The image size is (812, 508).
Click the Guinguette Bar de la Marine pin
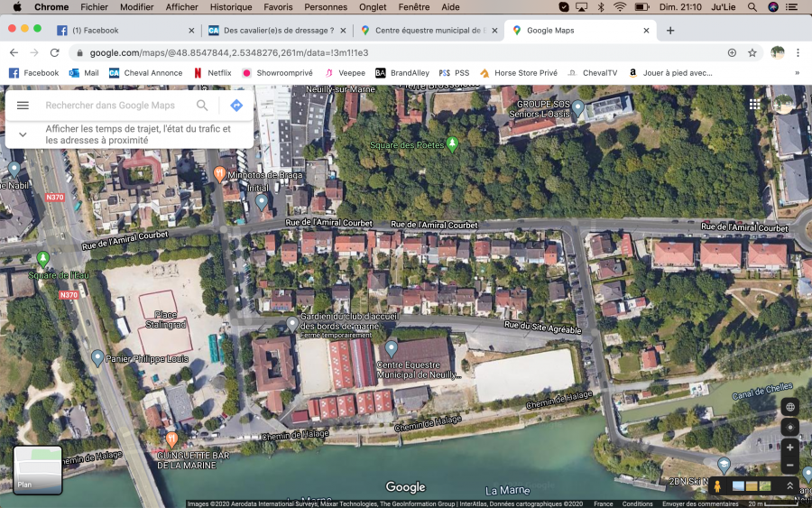[171, 439]
